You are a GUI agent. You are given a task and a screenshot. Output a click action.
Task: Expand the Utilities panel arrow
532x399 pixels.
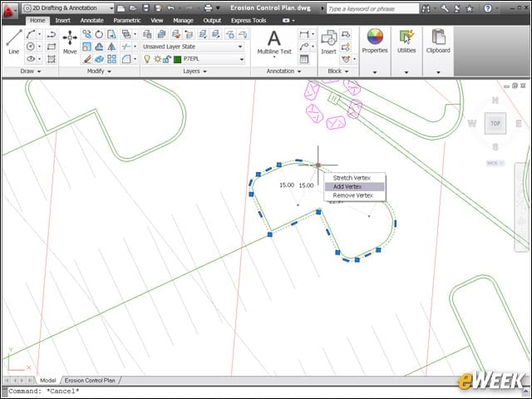click(x=406, y=72)
